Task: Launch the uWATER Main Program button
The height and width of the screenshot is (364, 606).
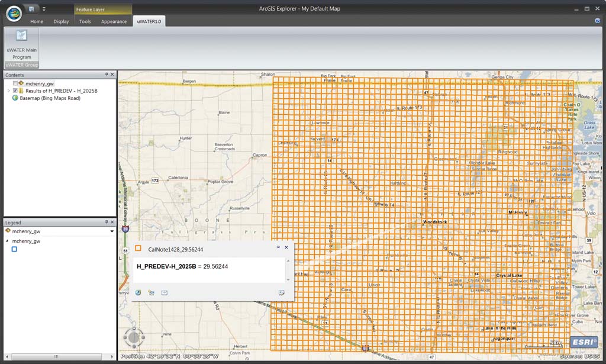Action: 22,45
